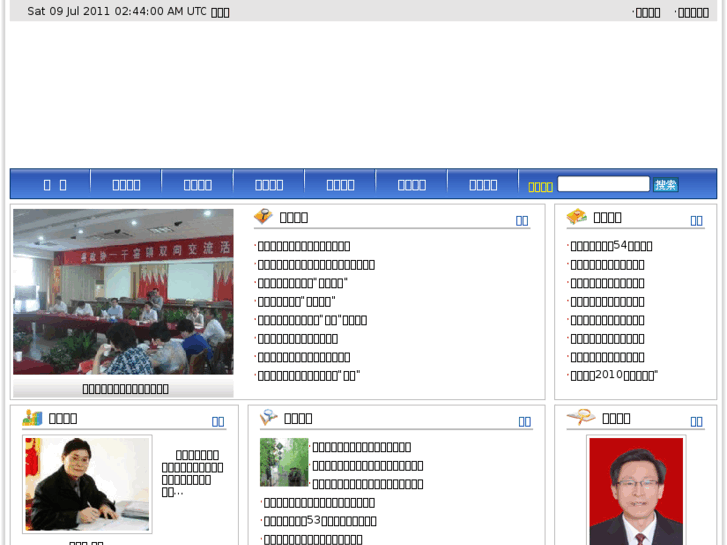Open the photo of man writing at desk
The height and width of the screenshot is (545, 727).
pyautogui.click(x=87, y=484)
